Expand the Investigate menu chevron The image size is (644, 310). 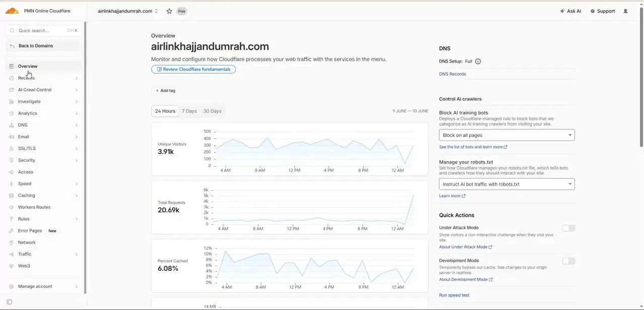[76, 102]
